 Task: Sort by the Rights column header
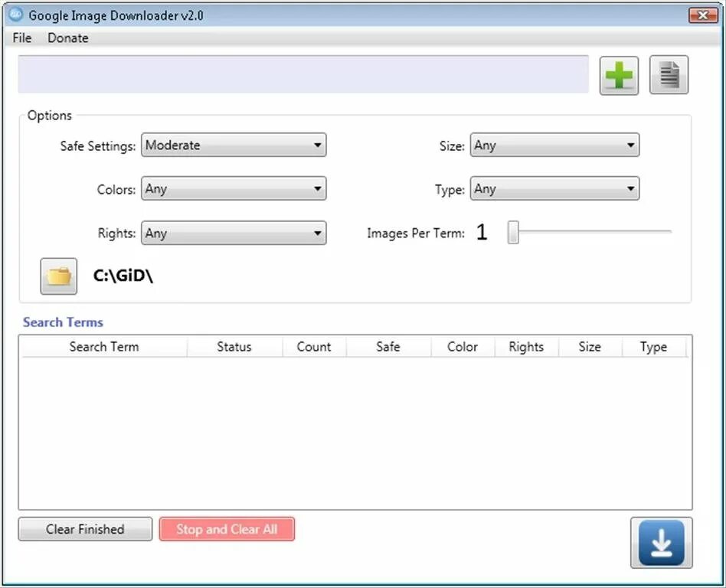tap(526, 347)
